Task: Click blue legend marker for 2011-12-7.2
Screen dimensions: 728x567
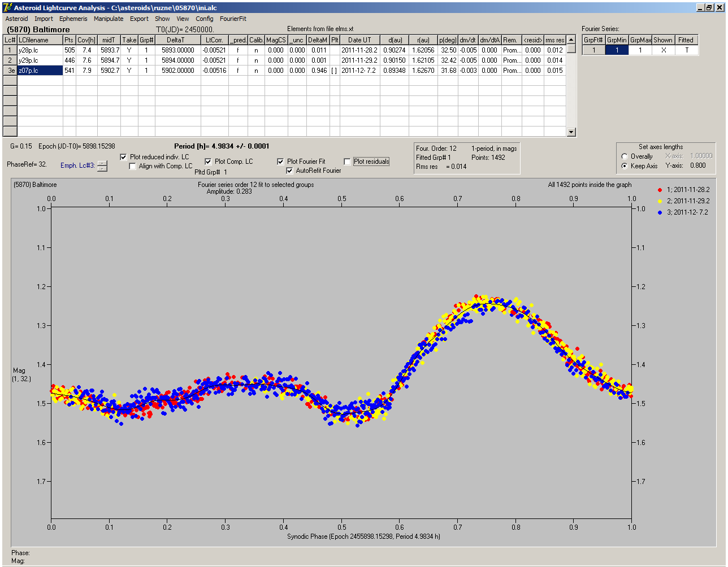Action: (660, 212)
